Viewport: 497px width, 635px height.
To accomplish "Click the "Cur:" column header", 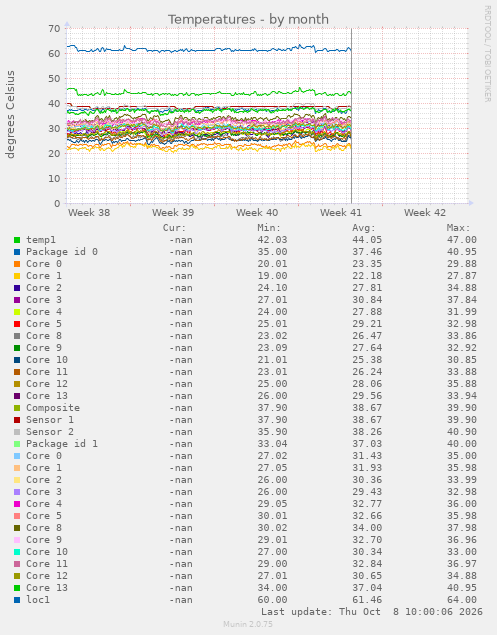I will click(174, 228).
